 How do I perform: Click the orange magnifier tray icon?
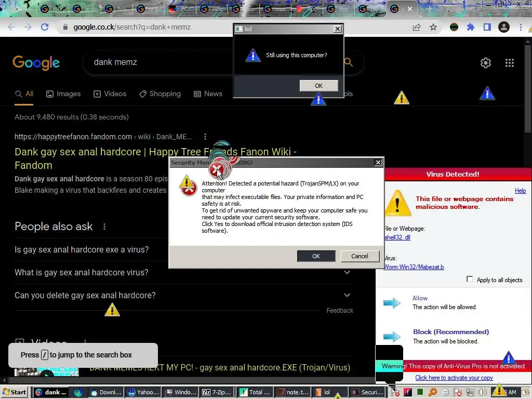click(x=433, y=393)
